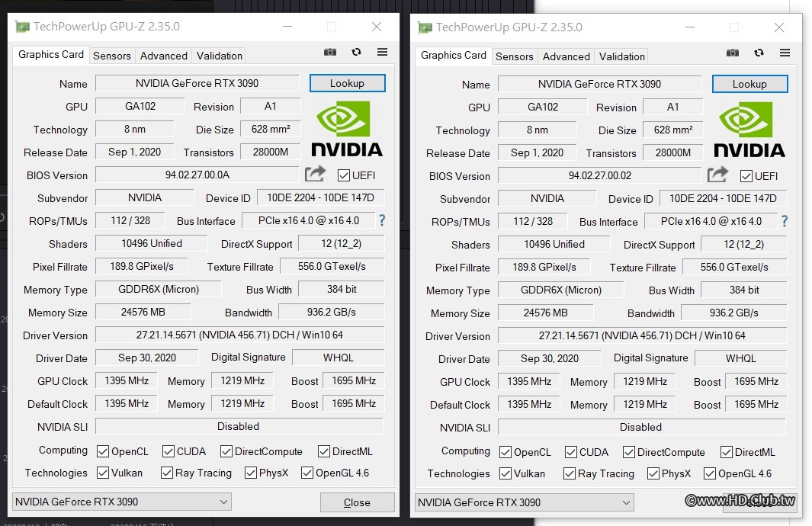812x526 pixels.
Task: Click NVIDIA logo in right GPU-Z window
Action: coord(749,130)
